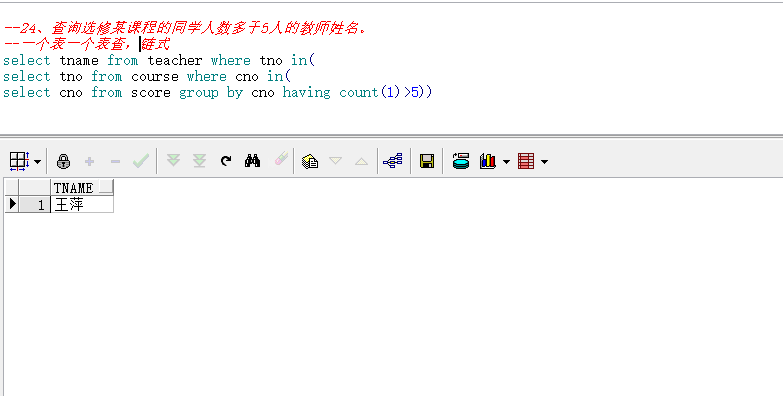Click the TNAME column header
The width and height of the screenshot is (783, 396).
point(82,188)
